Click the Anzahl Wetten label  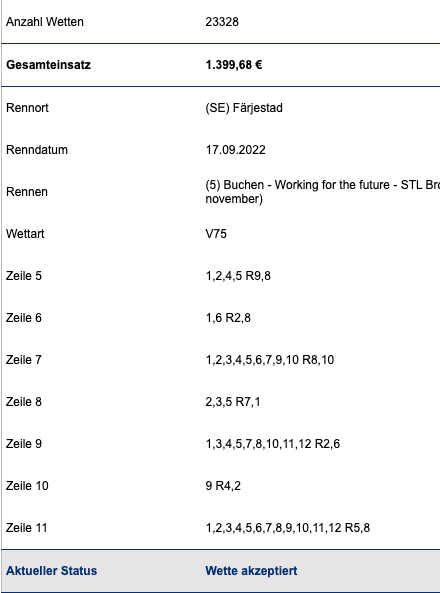[45, 22]
